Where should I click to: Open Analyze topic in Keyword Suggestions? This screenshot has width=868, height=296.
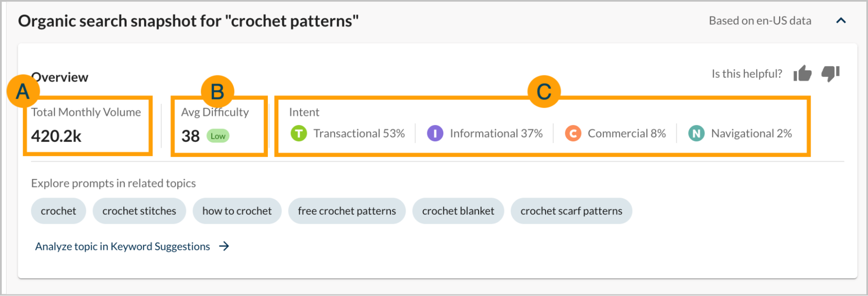tap(122, 246)
